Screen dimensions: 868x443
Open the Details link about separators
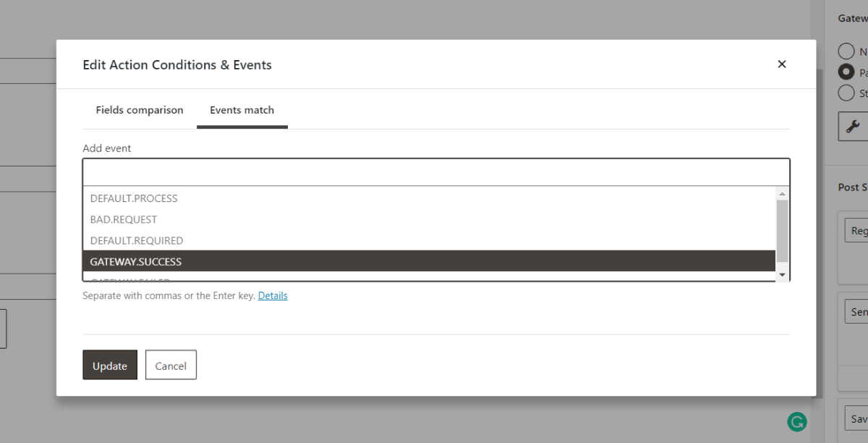click(x=273, y=295)
